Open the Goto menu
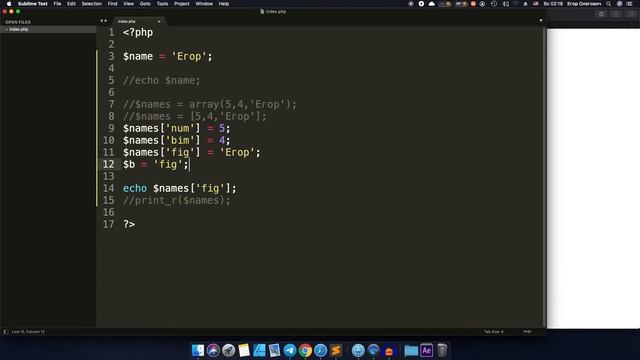The image size is (640, 360). point(145,4)
